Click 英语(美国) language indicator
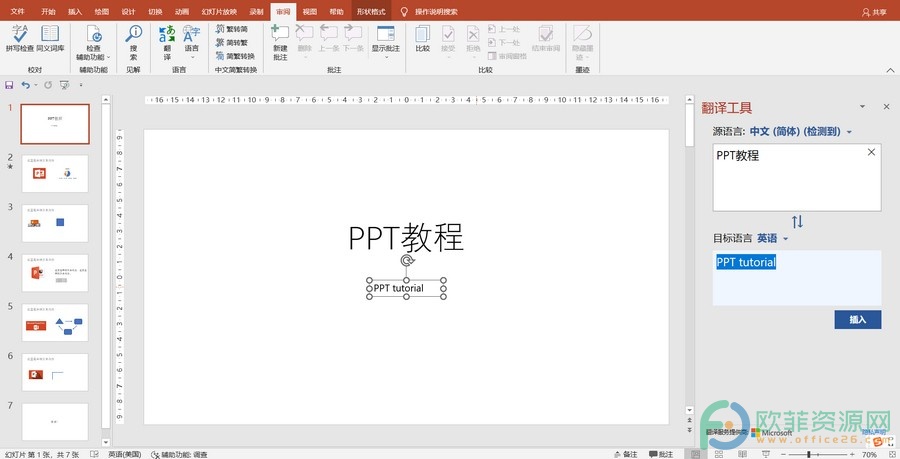This screenshot has width=900, height=459. tap(125, 454)
